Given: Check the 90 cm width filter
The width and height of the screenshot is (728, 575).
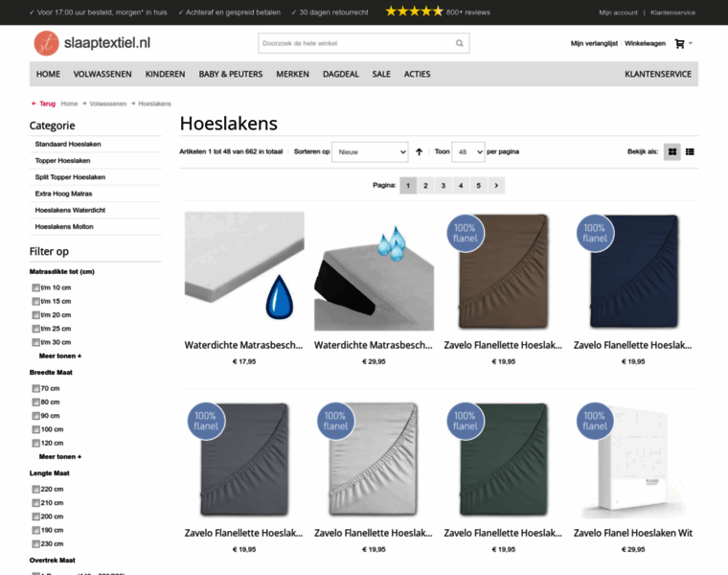Looking at the screenshot, I should (35, 416).
